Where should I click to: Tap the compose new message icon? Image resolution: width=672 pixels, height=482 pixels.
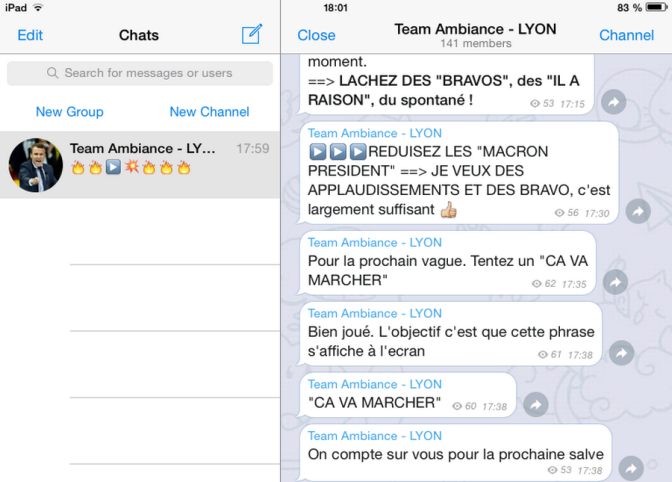[x=252, y=34]
